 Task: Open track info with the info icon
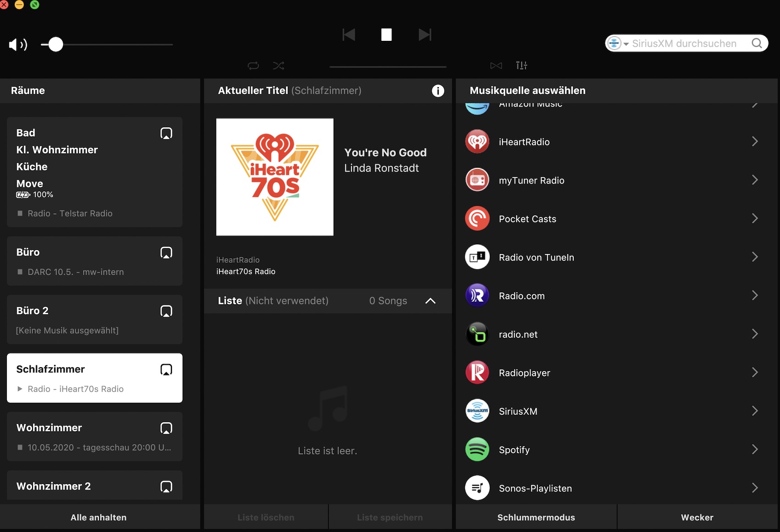pos(438,91)
